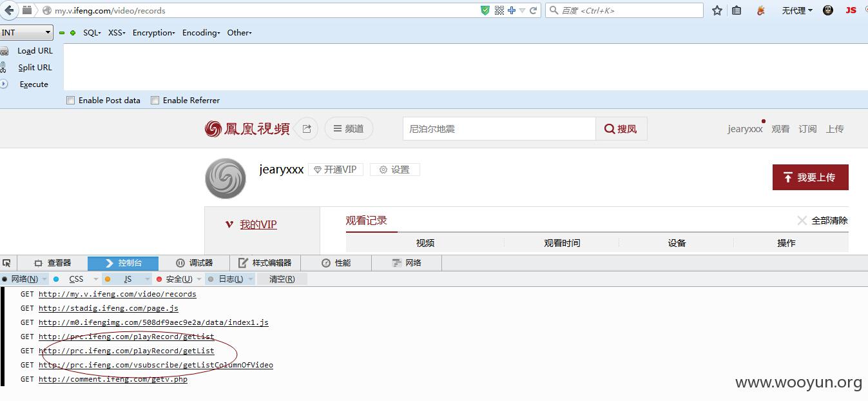This screenshot has width=868, height=401.
Task: Open the Encryption dropdown menu
Action: pos(154,33)
